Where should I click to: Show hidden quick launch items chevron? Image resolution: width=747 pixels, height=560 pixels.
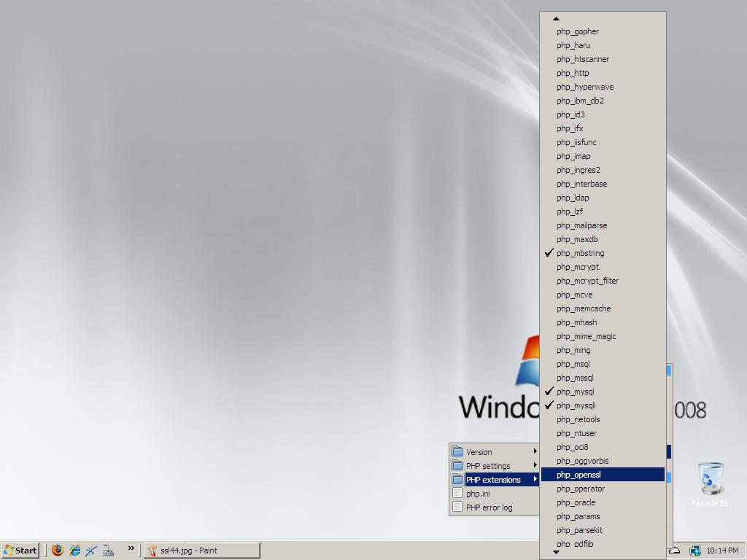click(x=131, y=548)
